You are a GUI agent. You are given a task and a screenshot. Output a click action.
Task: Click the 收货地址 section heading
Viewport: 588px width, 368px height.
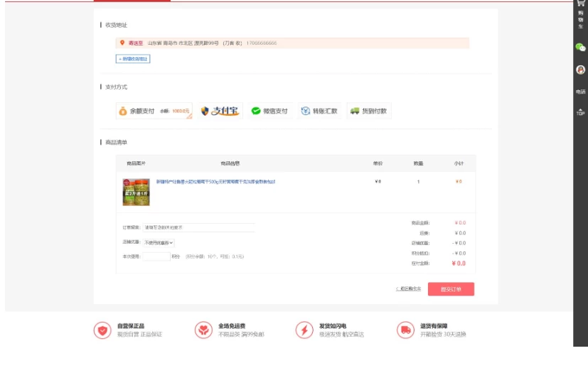point(117,25)
